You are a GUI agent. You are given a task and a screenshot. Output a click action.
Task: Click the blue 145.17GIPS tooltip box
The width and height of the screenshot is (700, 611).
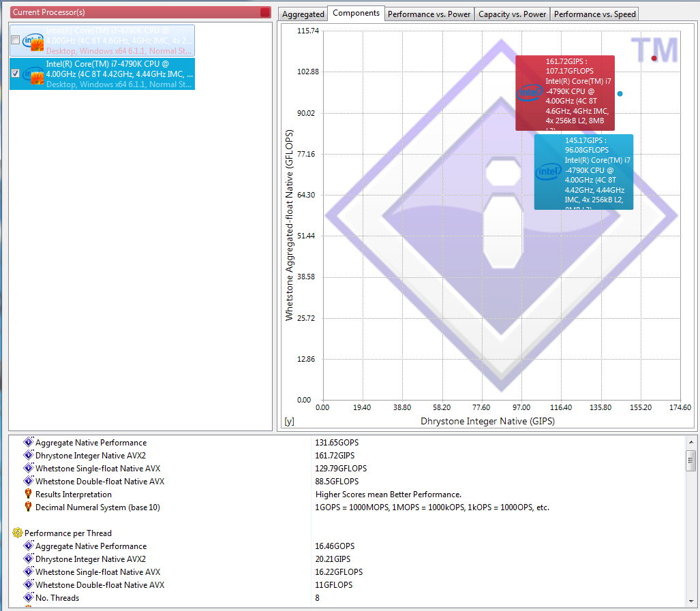click(584, 172)
